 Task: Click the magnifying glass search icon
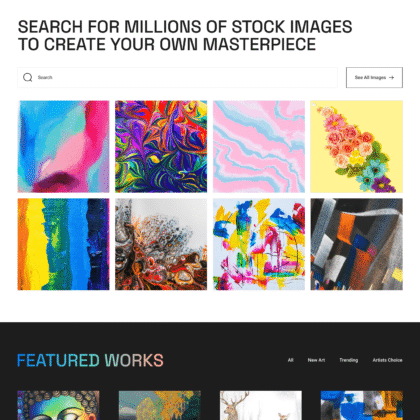tap(28, 77)
